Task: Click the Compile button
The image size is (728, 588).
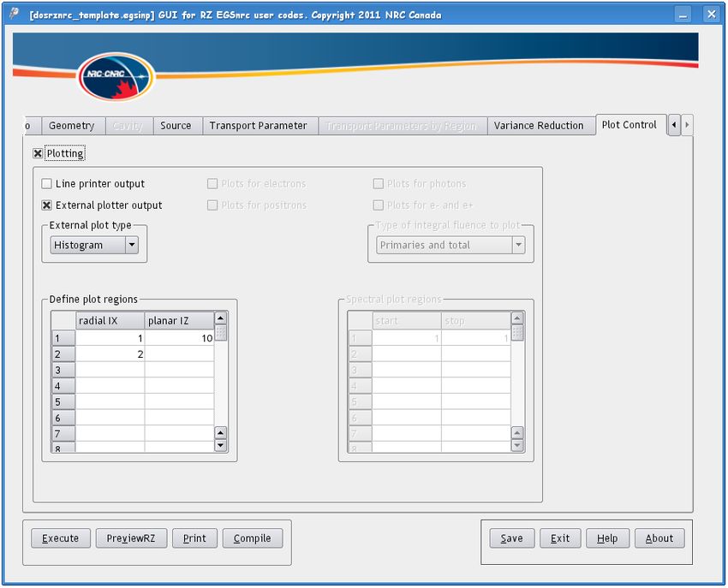Action: (253, 538)
